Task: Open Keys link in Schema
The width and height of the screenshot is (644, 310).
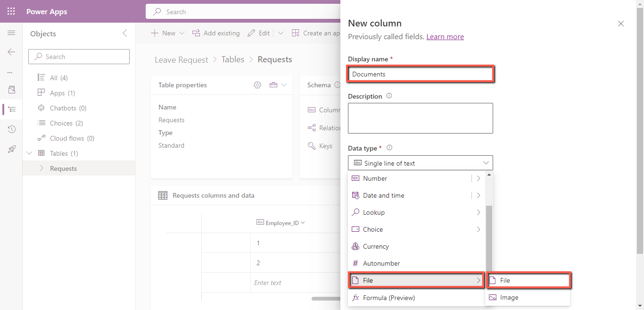Action: point(320,146)
